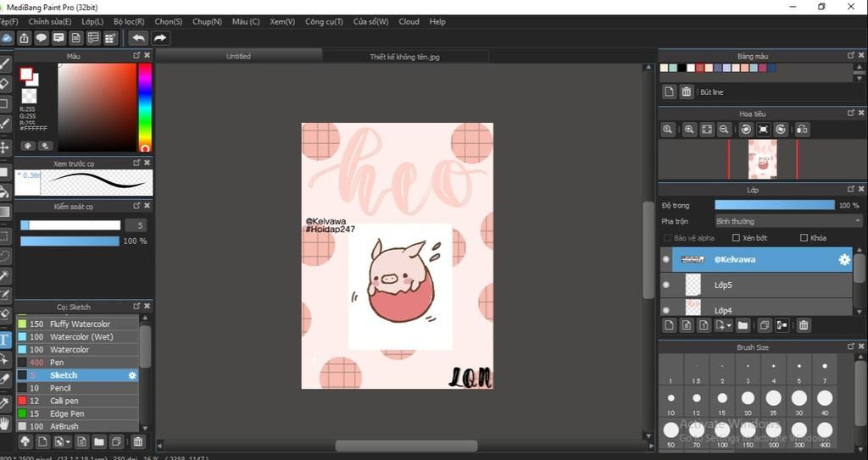
Task: Click zoom in icon in navigator panel
Action: point(688,130)
